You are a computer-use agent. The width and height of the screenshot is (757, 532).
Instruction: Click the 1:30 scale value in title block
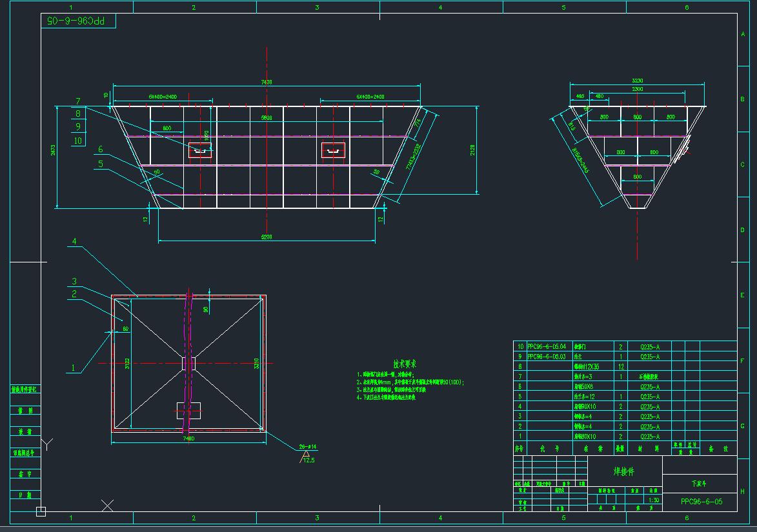coord(653,500)
